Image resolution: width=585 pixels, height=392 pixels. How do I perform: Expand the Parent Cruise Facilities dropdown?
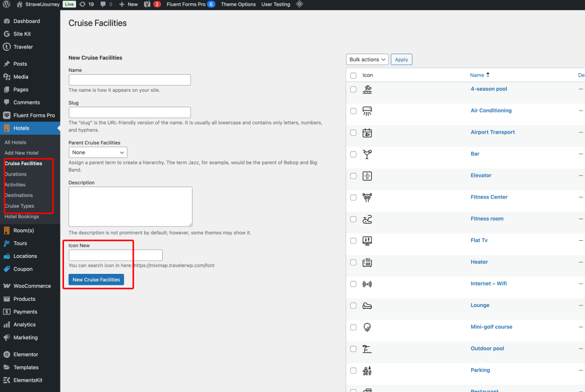98,152
